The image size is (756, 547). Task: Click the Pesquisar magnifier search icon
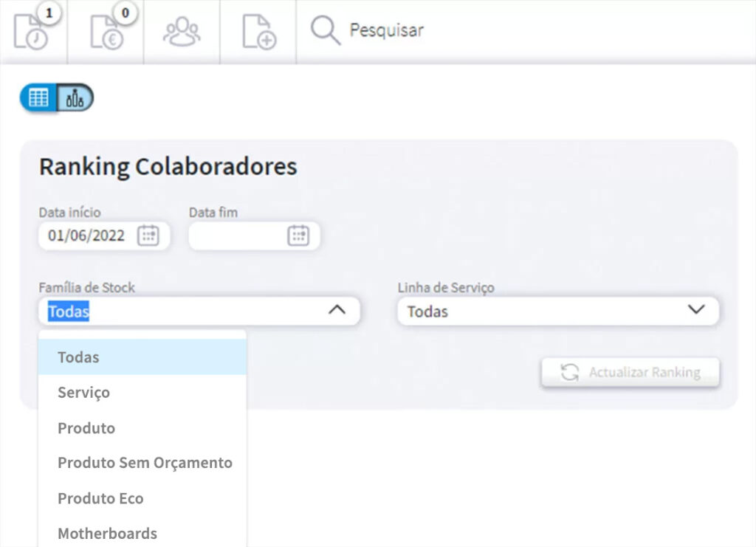pyautogui.click(x=325, y=31)
